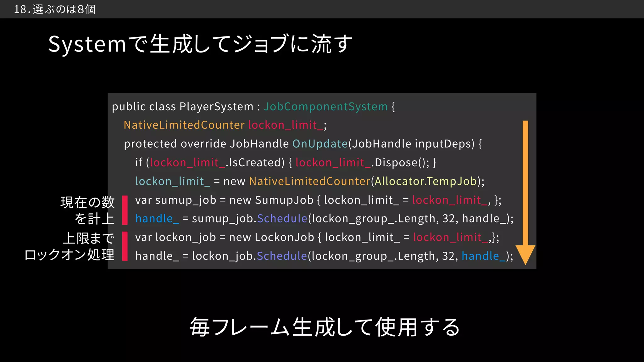Image resolution: width=644 pixels, height=362 pixels.
Task: Click the 'var sumup_job = new SumupJob' line
Action: pos(318,200)
